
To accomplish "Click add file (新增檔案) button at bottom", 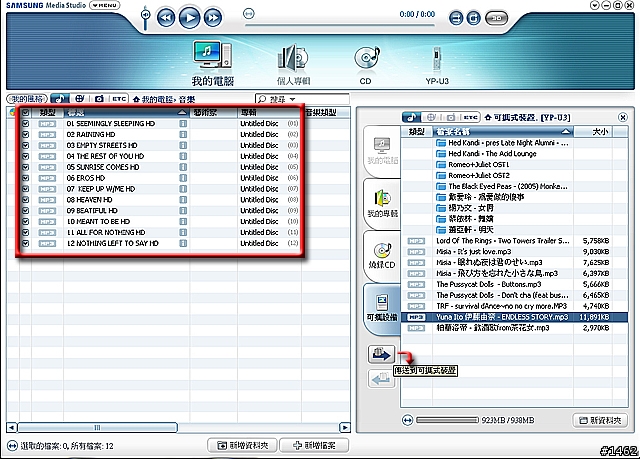I will click(314, 446).
